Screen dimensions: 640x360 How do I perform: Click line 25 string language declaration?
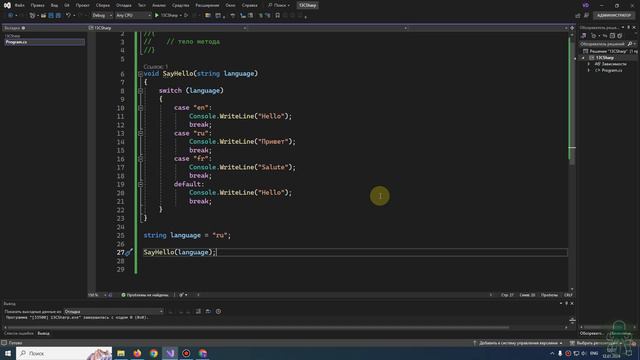point(187,236)
